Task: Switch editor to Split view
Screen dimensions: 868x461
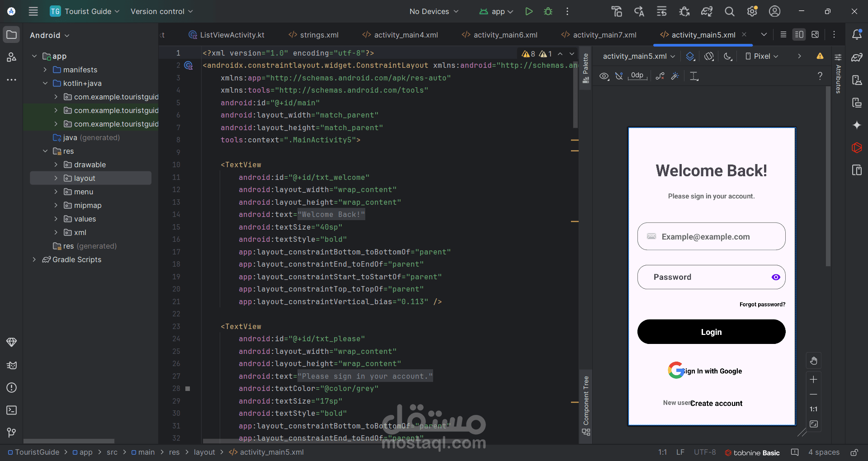Action: coord(799,34)
